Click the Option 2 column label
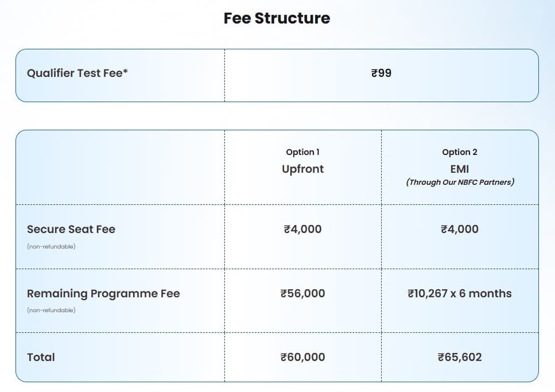 click(x=460, y=152)
